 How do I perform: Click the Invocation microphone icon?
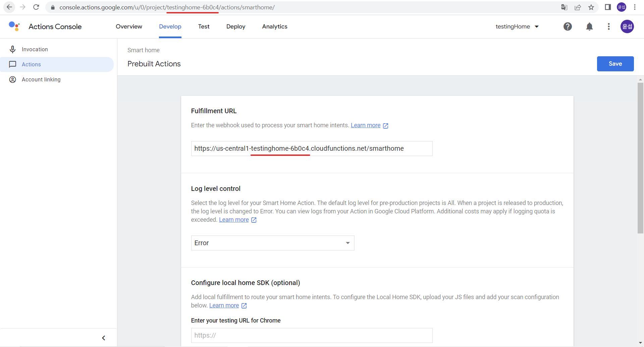[x=13, y=49]
